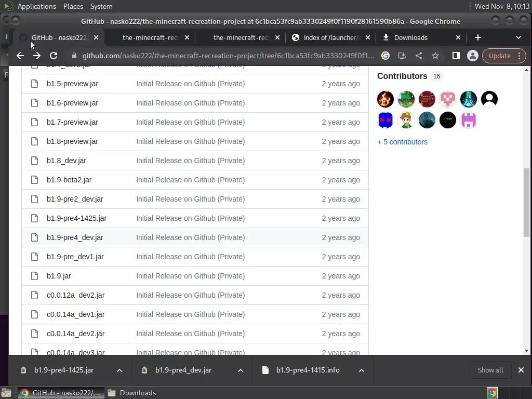Open the System menu
This screenshot has height=399, width=532.
coord(101,6)
